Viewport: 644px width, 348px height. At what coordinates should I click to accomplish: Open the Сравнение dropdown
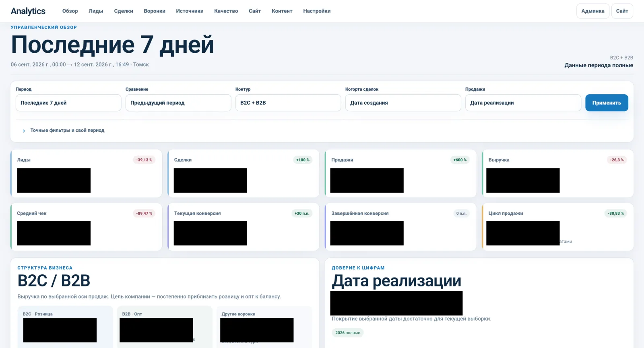pos(178,103)
